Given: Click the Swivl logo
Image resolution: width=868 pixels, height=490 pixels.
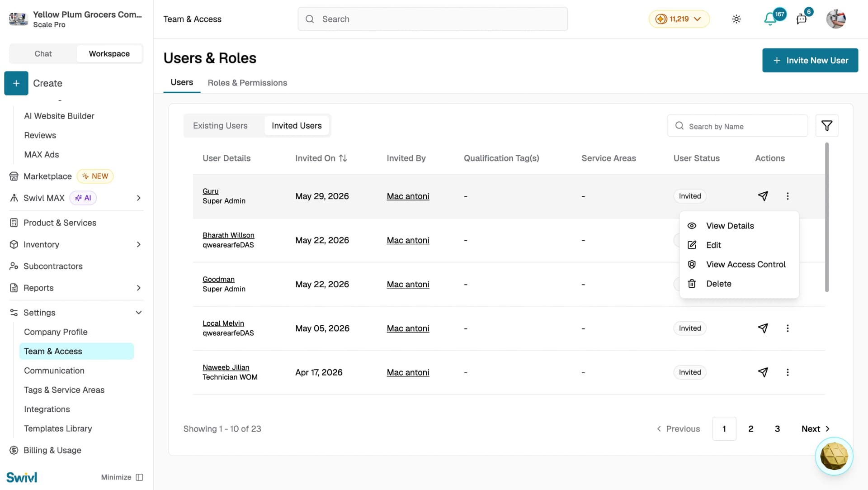Looking at the screenshot, I should 22,477.
